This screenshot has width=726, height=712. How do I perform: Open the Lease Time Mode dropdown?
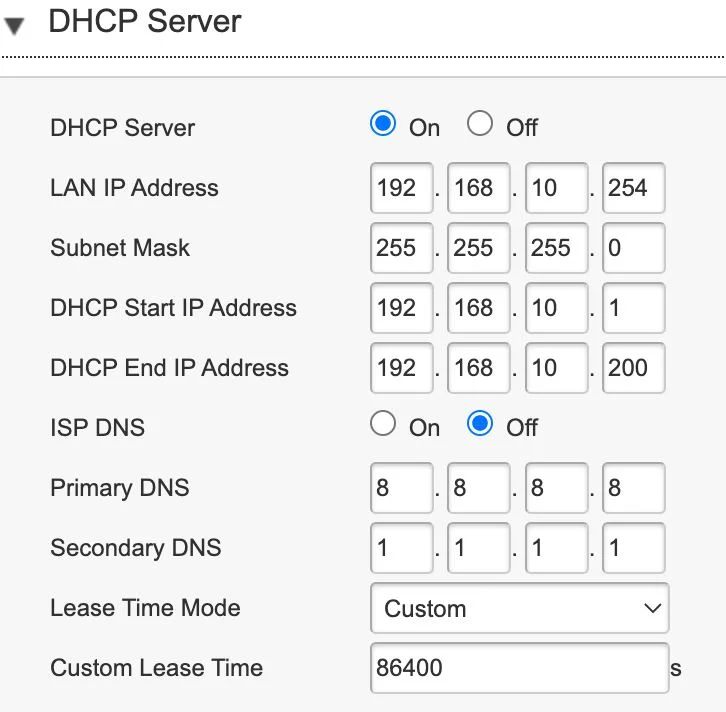tap(519, 608)
